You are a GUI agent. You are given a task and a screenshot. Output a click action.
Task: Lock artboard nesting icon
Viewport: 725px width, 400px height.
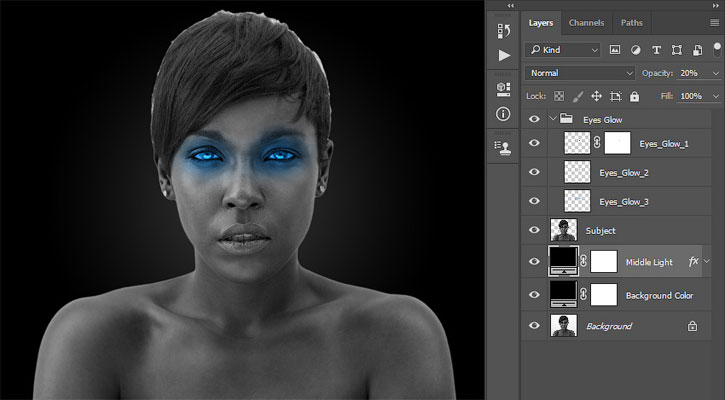coord(615,96)
